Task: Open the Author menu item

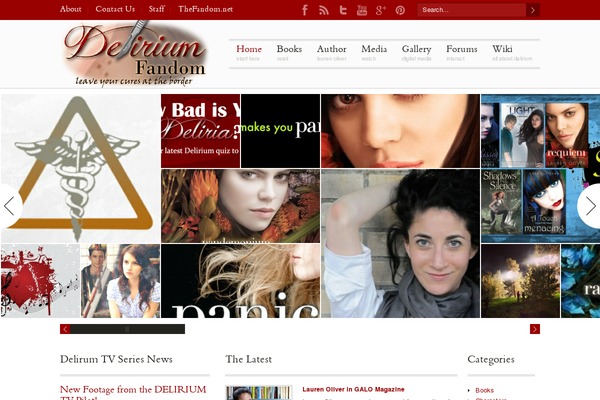Action: tap(332, 53)
